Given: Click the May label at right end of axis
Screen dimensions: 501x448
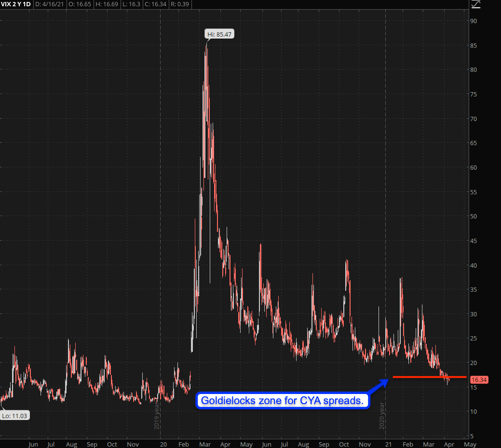Looking at the screenshot, I should [x=470, y=444].
